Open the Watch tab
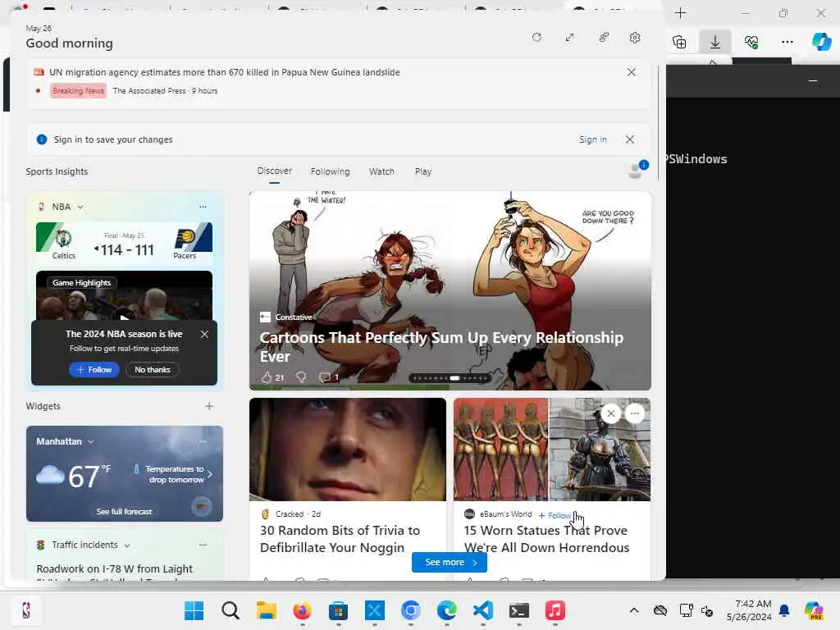Viewport: 840px width, 630px height. point(381,171)
